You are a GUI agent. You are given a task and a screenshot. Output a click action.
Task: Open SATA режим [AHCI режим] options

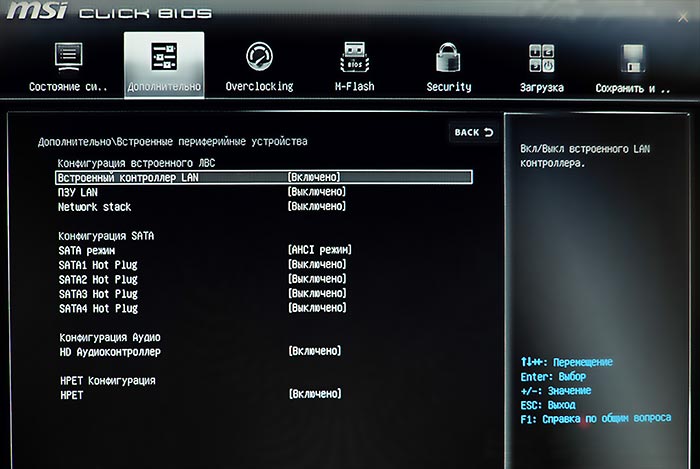[x=320, y=249]
